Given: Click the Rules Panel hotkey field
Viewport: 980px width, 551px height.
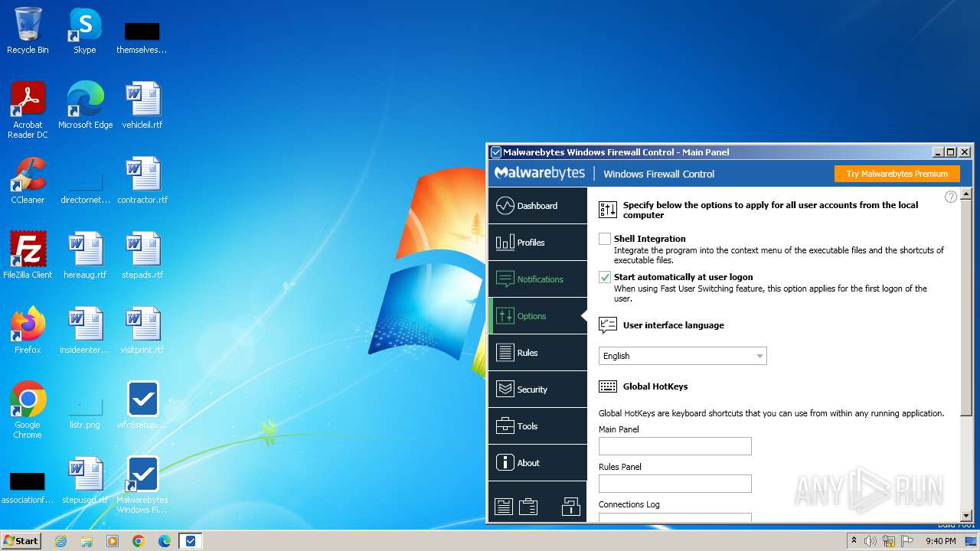Looking at the screenshot, I should tap(675, 484).
